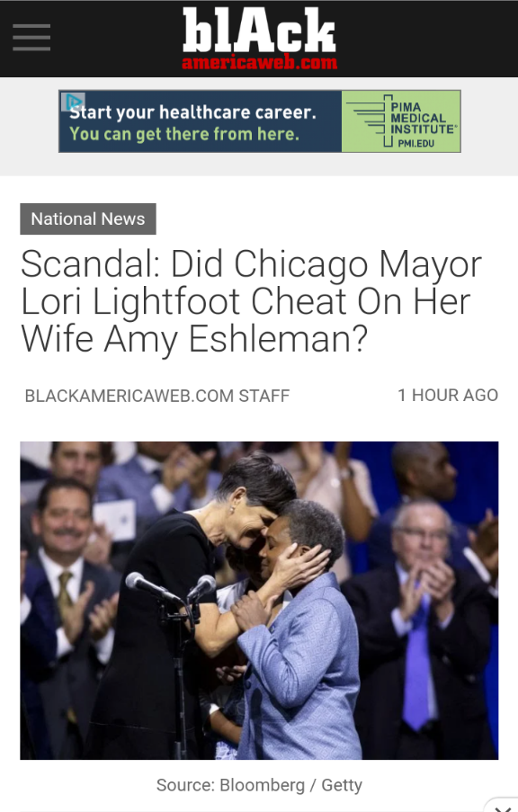Click 'Start your healthcare career.' ad text
This screenshot has height=812, width=518.
tap(192, 112)
